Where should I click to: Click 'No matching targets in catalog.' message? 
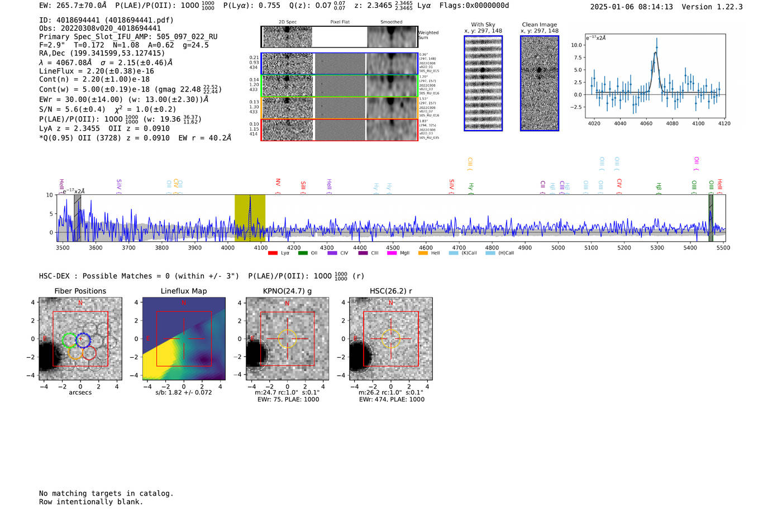[106, 493]
